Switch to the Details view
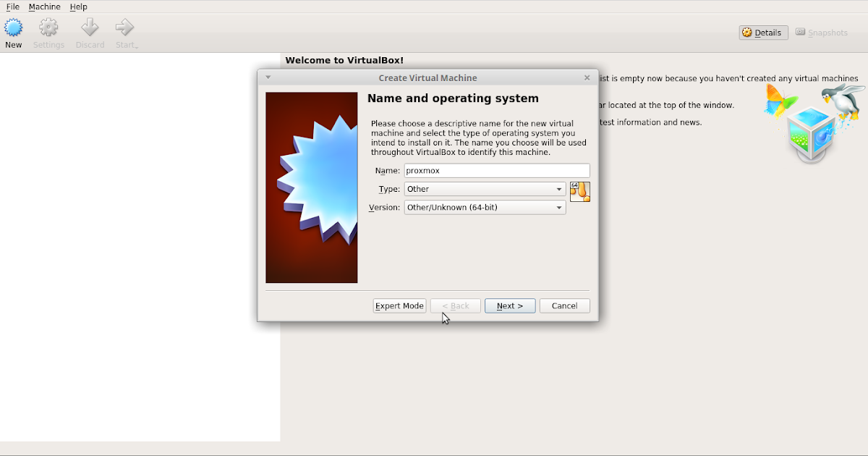 [x=763, y=33]
